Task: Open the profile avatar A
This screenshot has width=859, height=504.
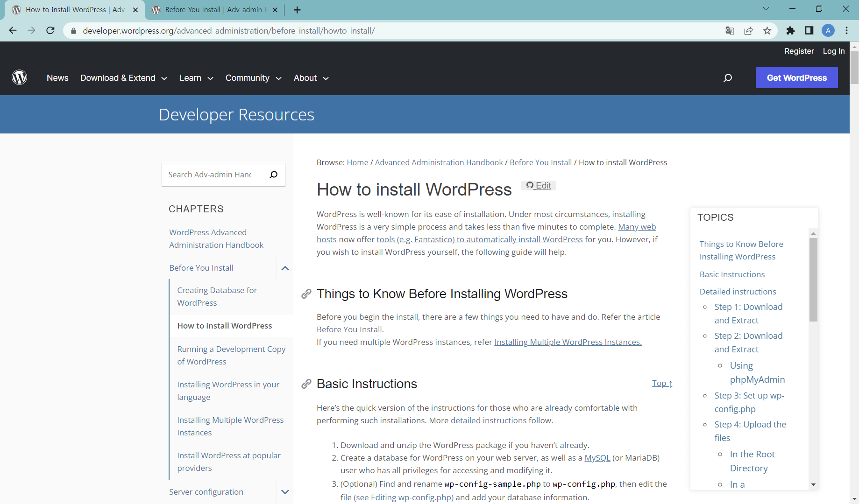Action: (x=828, y=30)
